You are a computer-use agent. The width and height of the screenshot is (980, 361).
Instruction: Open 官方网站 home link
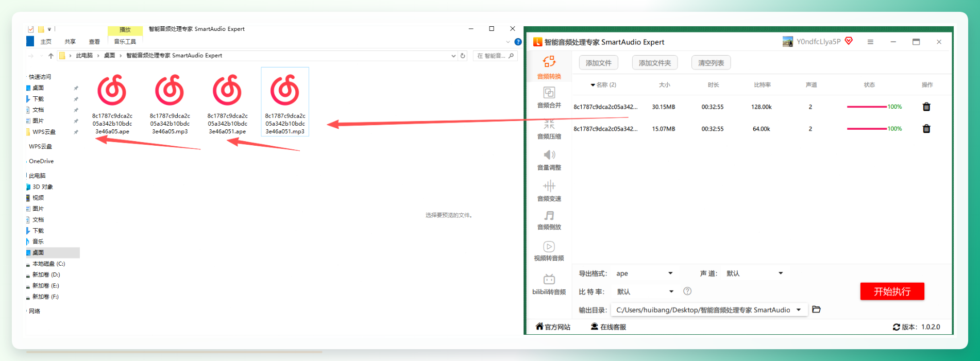pyautogui.click(x=553, y=327)
